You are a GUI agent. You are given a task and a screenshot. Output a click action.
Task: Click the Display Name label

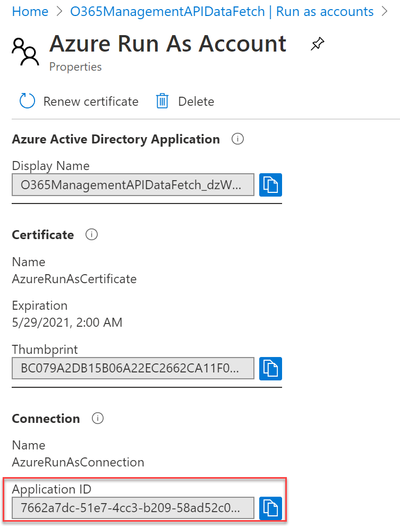click(x=51, y=166)
